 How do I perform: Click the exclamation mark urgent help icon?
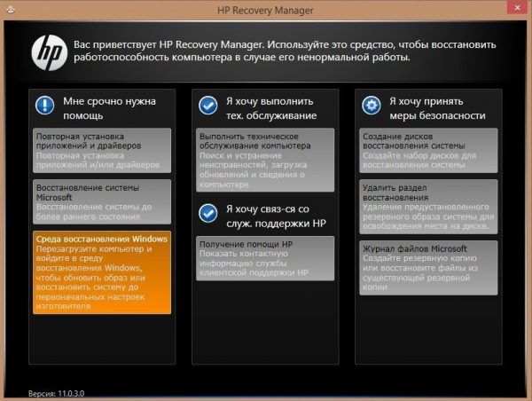point(45,106)
